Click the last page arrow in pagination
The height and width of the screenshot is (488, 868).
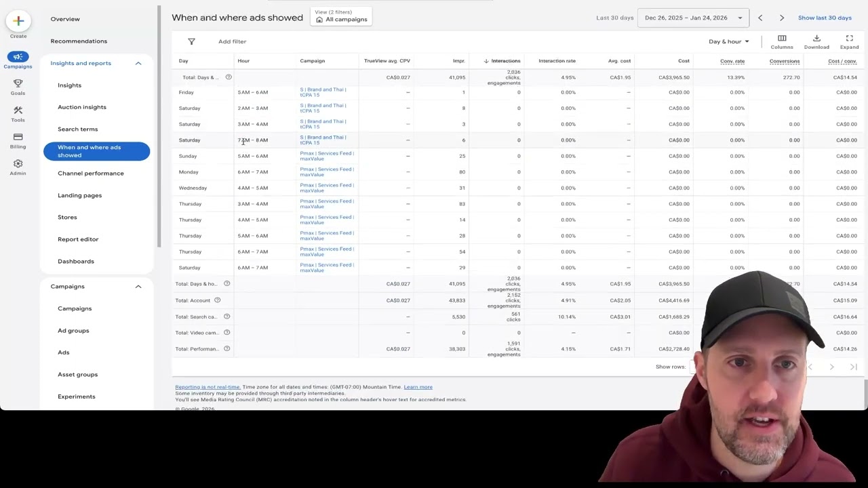coord(854,367)
